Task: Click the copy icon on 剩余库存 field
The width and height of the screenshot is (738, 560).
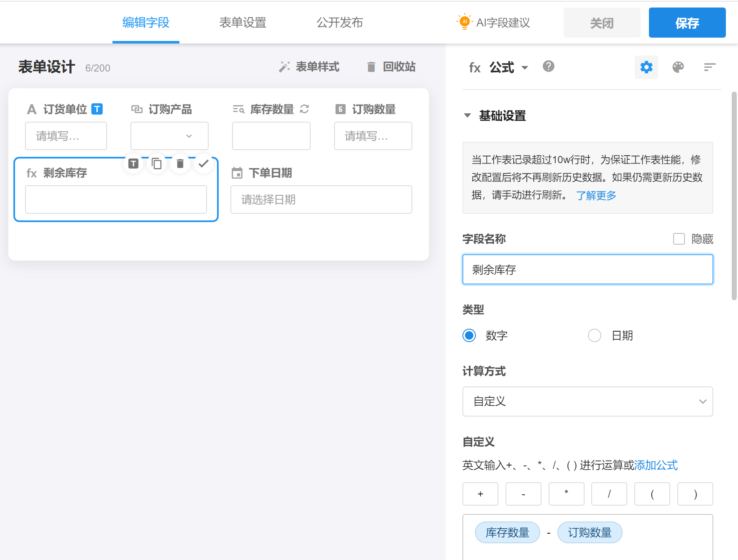Action: tap(157, 164)
